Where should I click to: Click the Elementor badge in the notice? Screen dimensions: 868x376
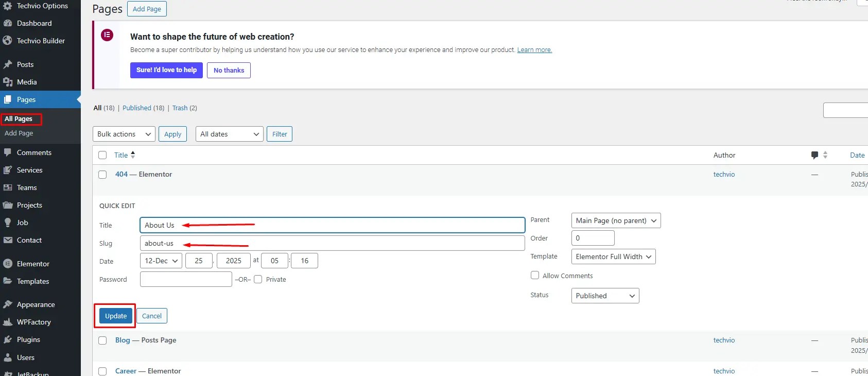pyautogui.click(x=107, y=35)
